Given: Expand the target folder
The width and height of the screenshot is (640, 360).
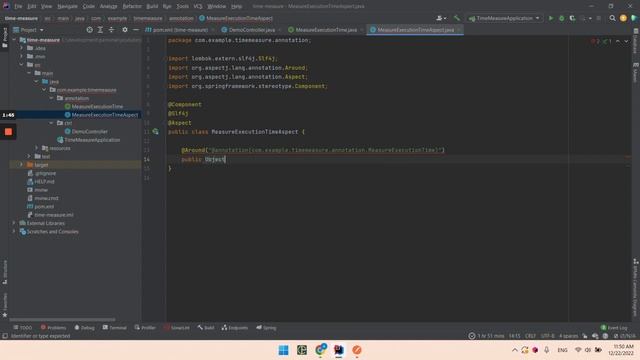Looking at the screenshot, I should (x=22, y=164).
